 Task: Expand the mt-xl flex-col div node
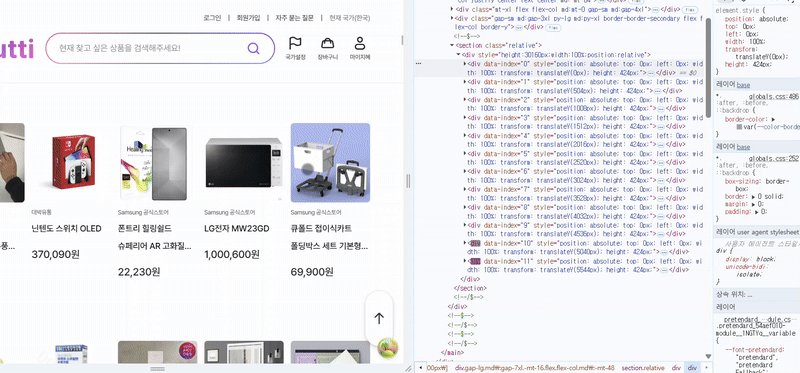pyautogui.click(x=452, y=9)
